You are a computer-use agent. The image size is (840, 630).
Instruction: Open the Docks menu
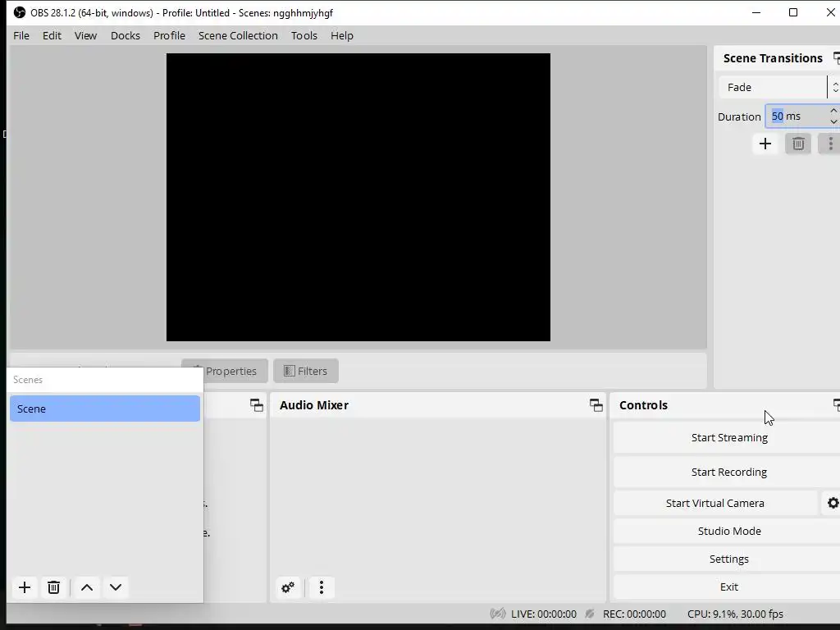126,35
